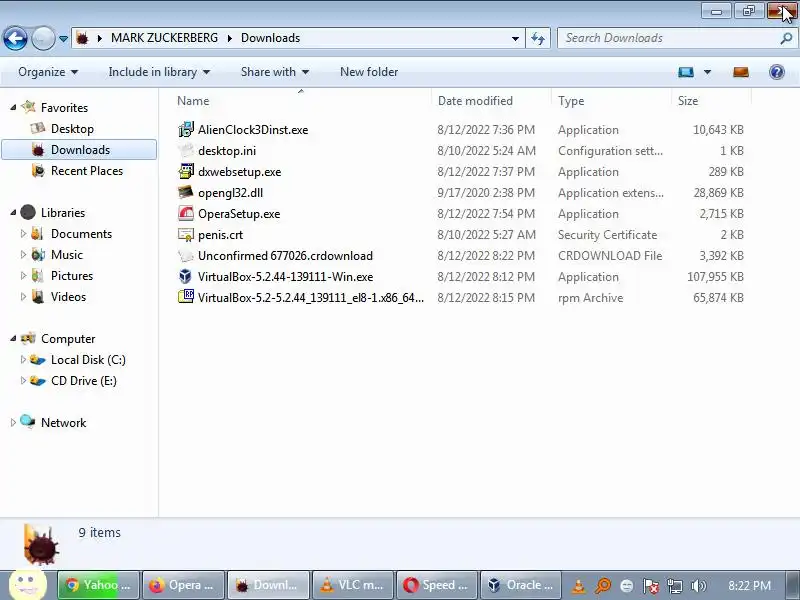Click the search magnifier icon
Image resolution: width=800 pixels, height=600 pixels.
[786, 38]
